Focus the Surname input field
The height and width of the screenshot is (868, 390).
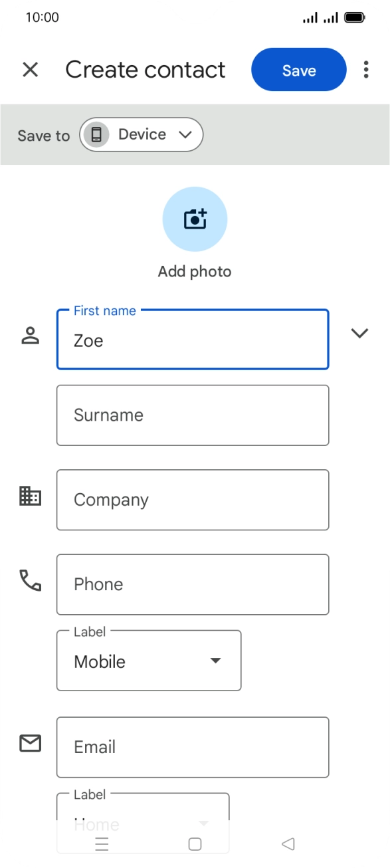(x=193, y=415)
